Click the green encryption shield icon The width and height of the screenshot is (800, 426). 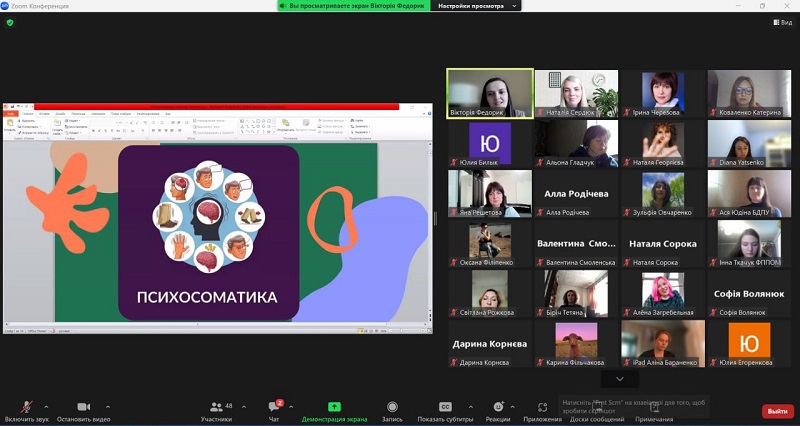(10, 22)
